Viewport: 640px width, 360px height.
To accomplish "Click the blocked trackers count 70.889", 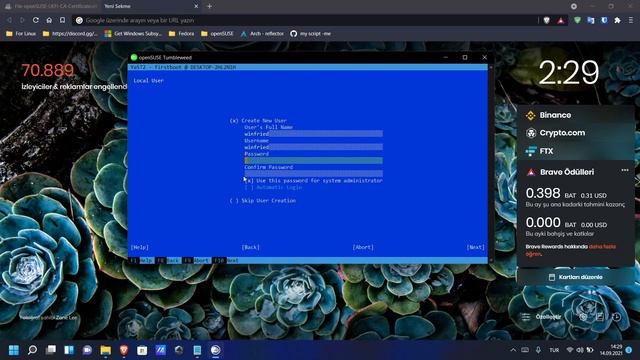I will click(x=47, y=70).
